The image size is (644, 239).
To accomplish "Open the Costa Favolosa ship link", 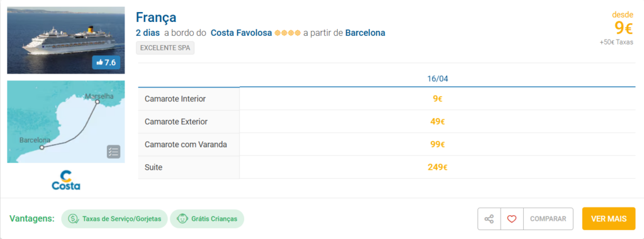I will pyautogui.click(x=241, y=33).
